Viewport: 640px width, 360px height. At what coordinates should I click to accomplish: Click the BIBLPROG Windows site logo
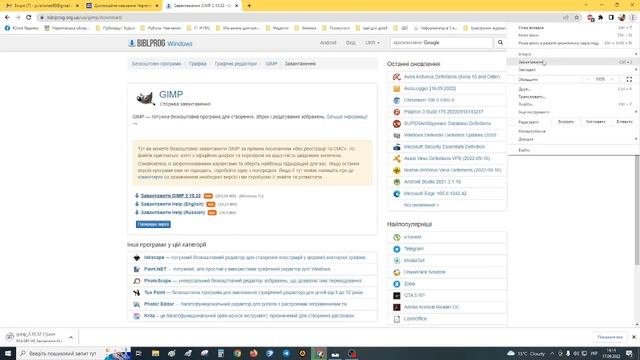tap(160, 43)
